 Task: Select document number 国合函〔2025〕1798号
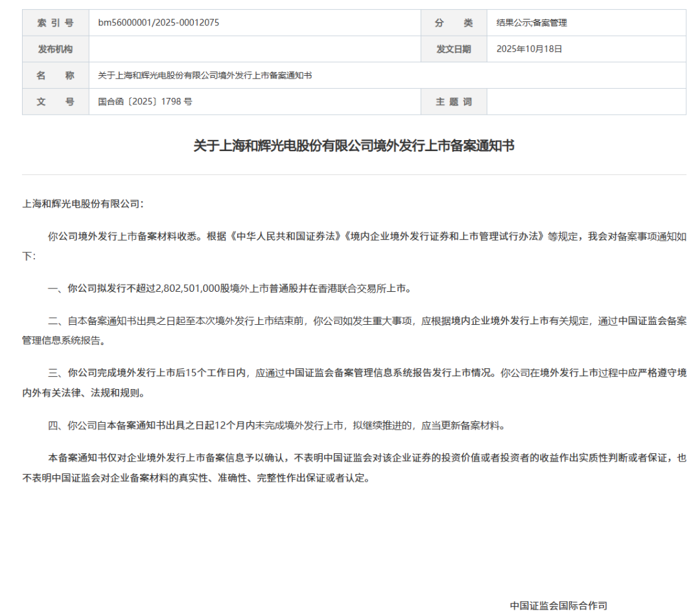click(145, 102)
